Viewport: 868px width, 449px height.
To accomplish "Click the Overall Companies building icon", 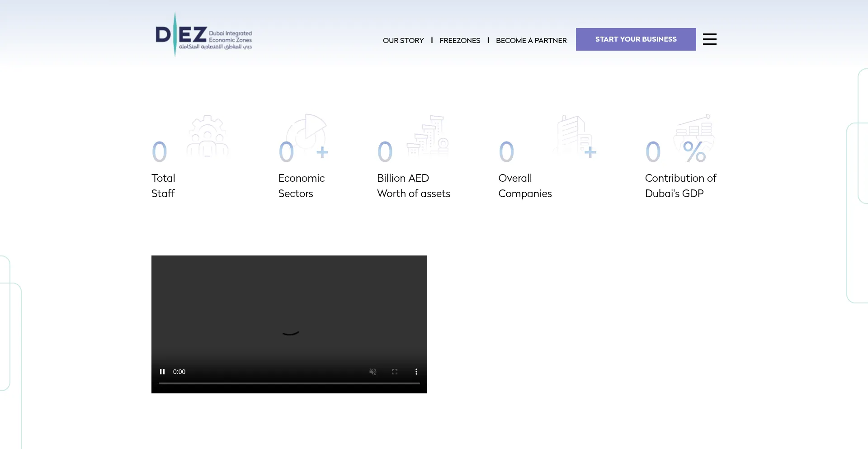I will point(572,134).
